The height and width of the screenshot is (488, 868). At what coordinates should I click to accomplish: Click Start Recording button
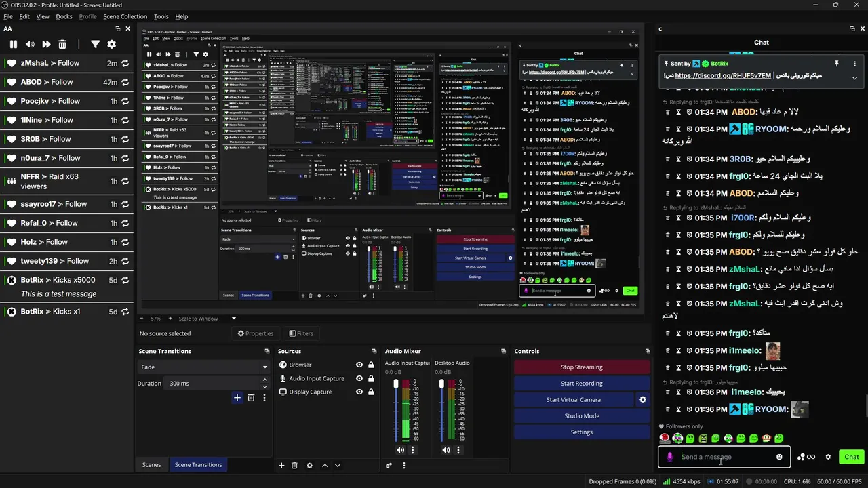(582, 384)
